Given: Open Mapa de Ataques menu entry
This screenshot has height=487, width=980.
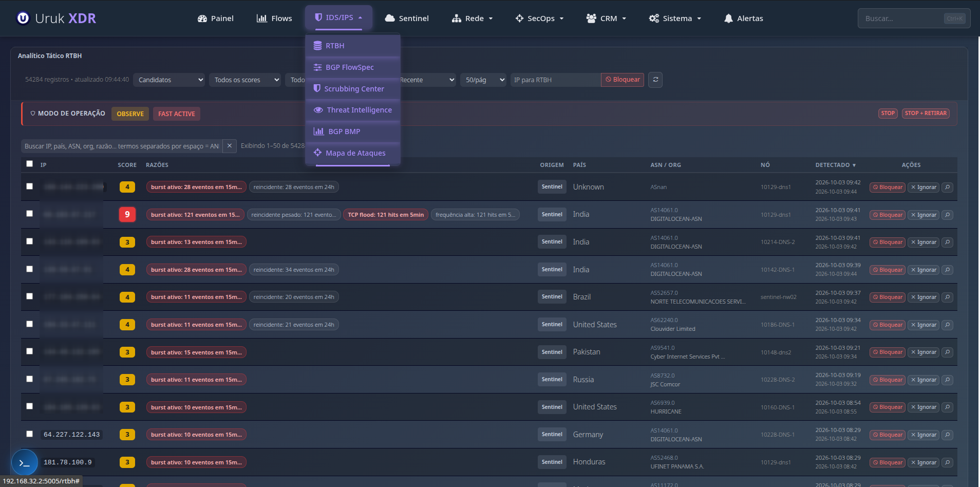Looking at the screenshot, I should point(353,153).
